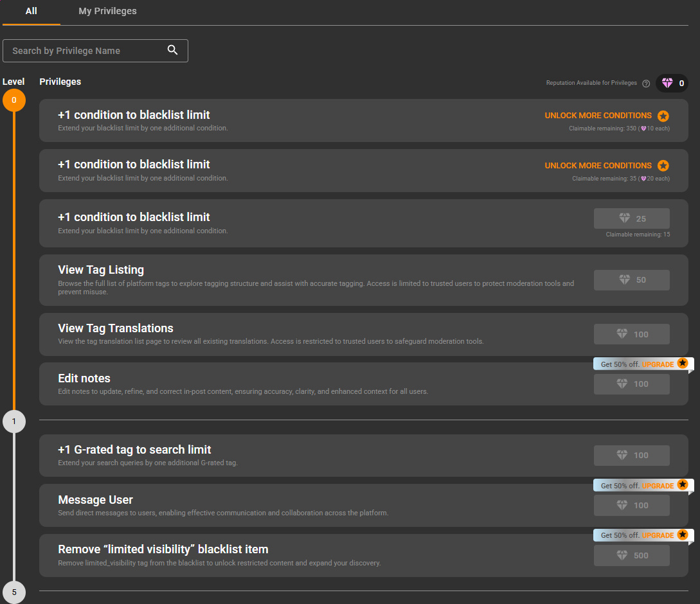This screenshot has width=700, height=604.
Task: Click the View Tag Listing title
Action: [101, 270]
